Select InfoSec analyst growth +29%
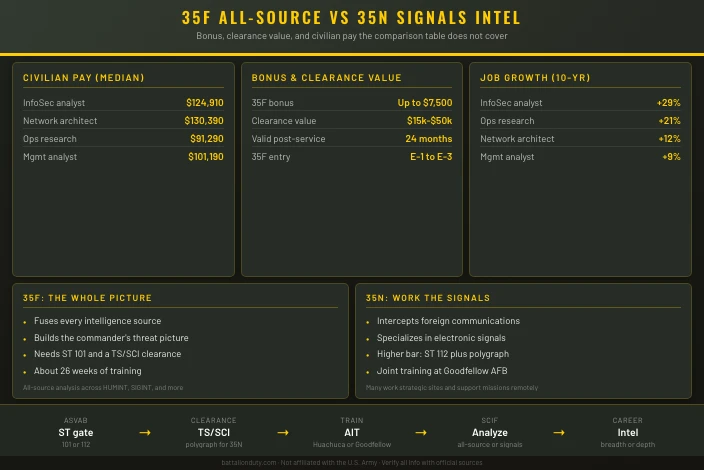 tap(669, 103)
